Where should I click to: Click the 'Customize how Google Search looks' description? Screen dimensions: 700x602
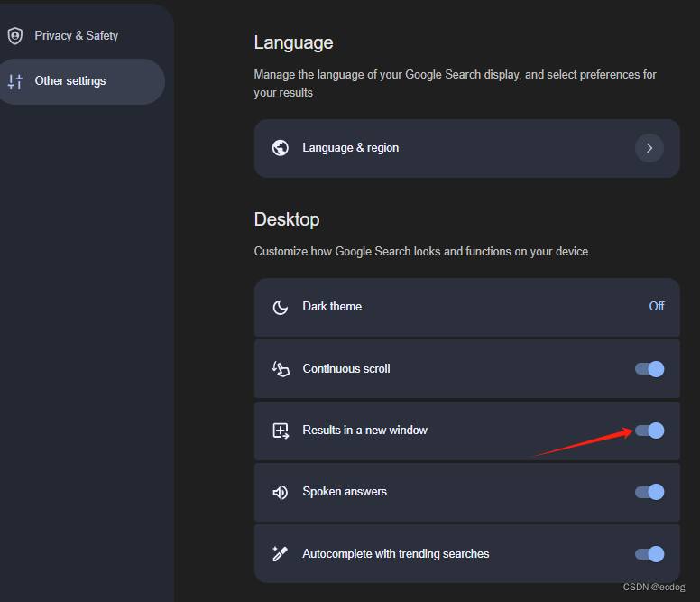(421, 252)
